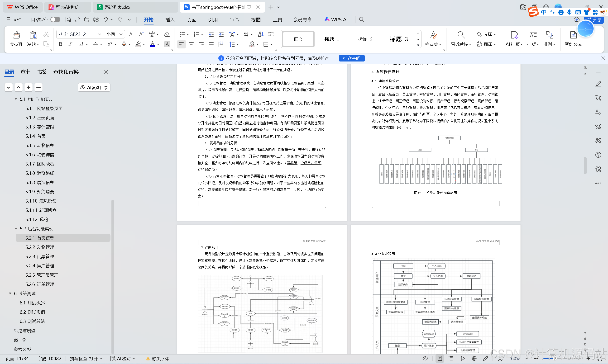The image size is (608, 364).
Task: Click the Format Painter brush icon
Action: [17, 35]
